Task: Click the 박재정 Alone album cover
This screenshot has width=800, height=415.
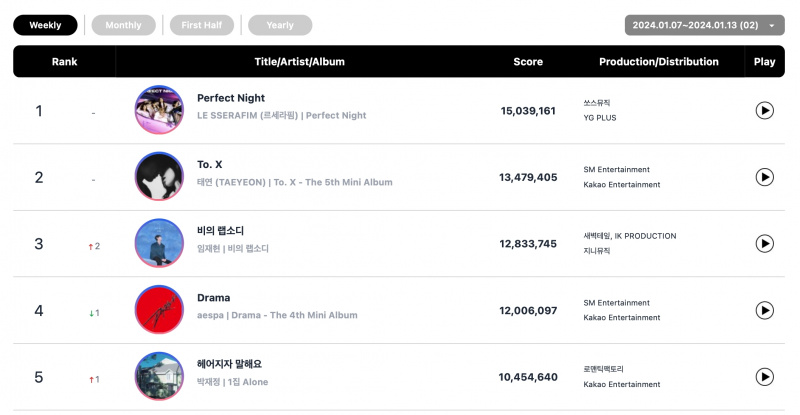Action: pos(159,376)
